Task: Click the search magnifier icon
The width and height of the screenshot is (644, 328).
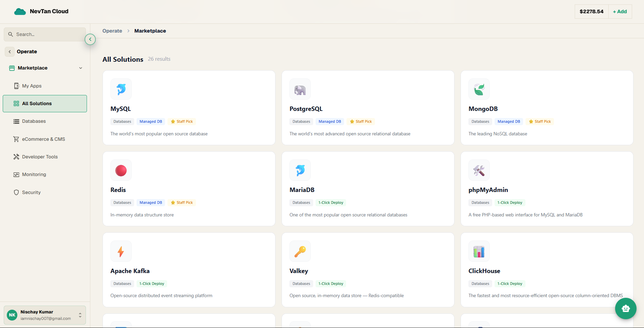Action: [11, 34]
